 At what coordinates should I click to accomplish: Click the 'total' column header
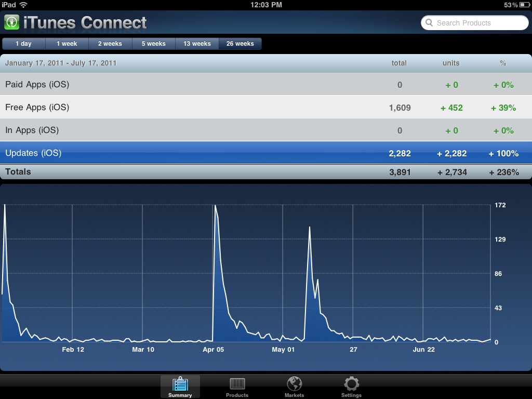coord(399,63)
